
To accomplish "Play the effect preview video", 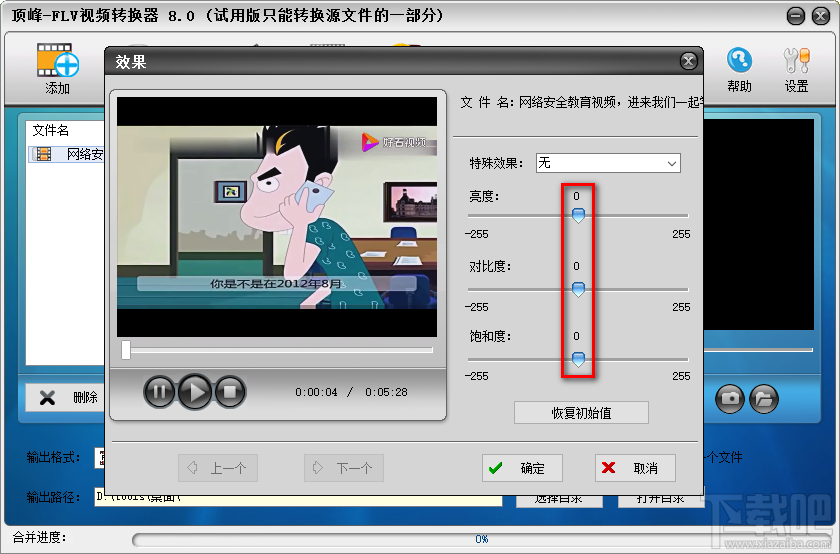I will (194, 392).
